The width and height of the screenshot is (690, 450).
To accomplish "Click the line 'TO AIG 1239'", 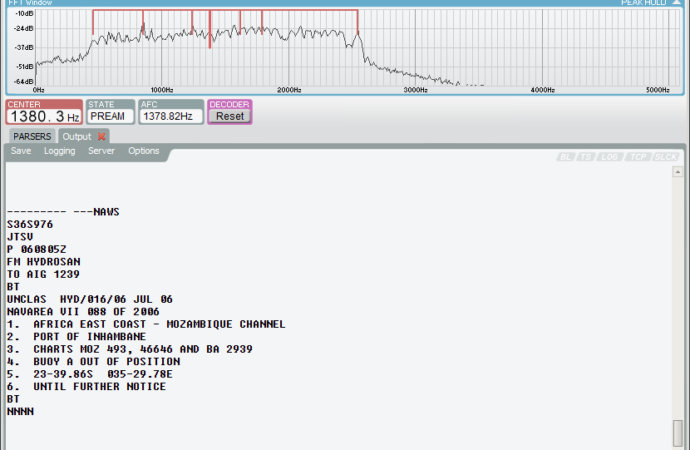I will pos(43,274).
